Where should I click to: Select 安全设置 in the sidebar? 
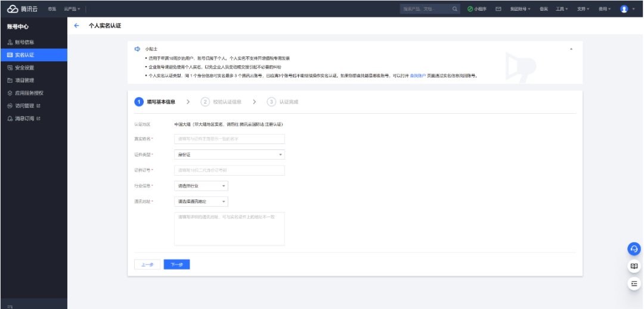pyautogui.click(x=24, y=67)
